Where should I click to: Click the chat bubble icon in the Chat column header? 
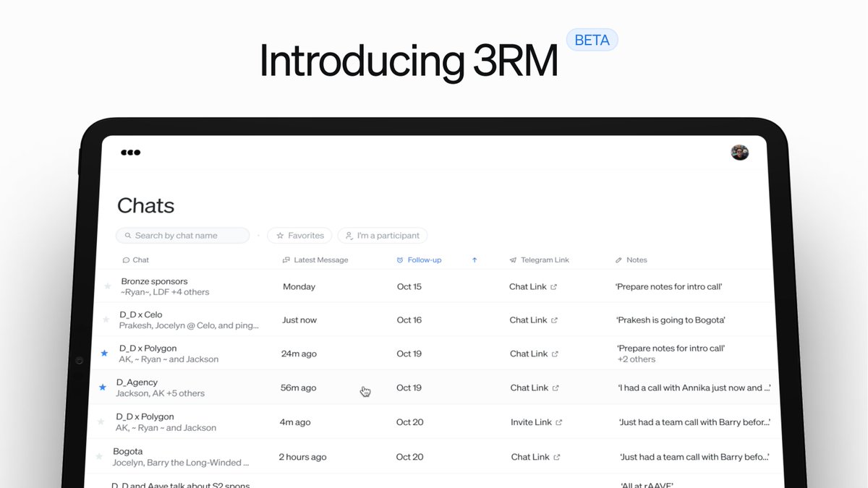point(127,260)
